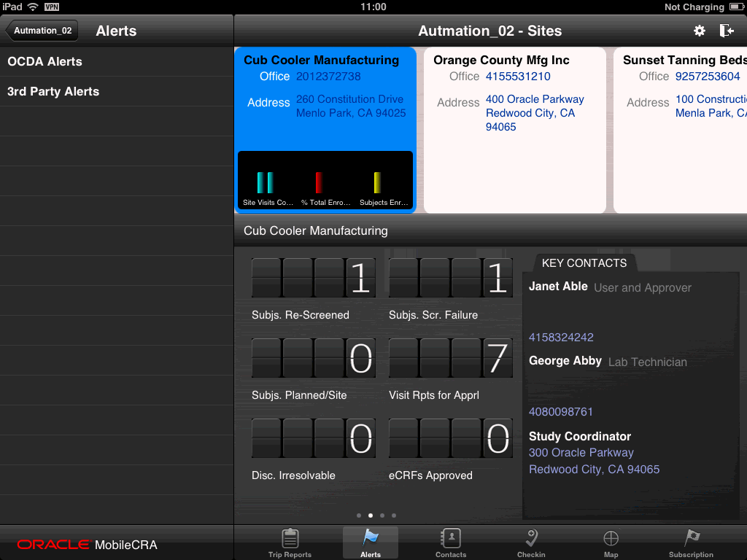Select the Orange County Mfg Inc card
This screenshot has height=560, width=747.
[514, 130]
